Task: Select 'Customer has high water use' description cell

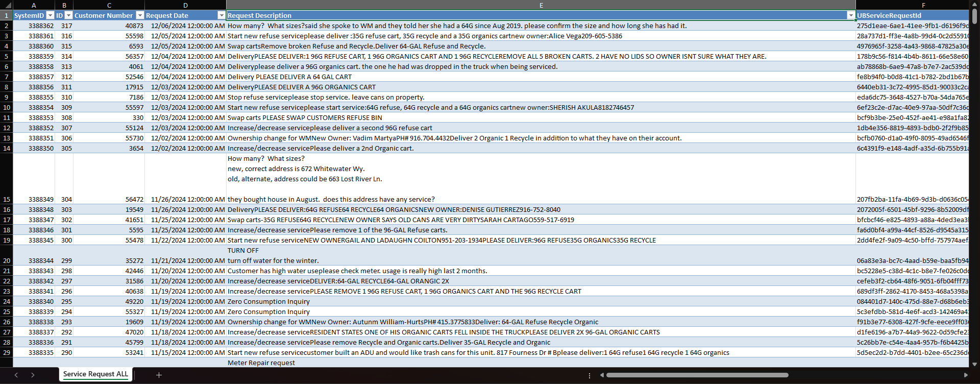Action: coord(541,271)
